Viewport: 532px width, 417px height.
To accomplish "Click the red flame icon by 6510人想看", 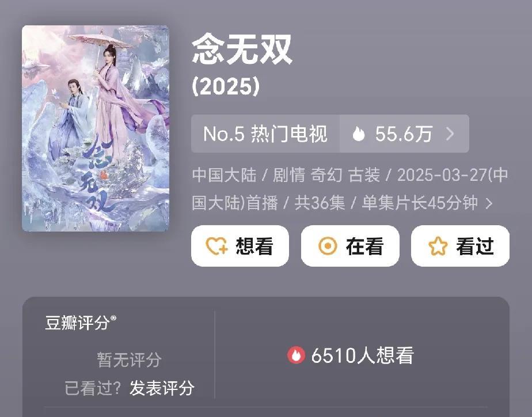I will [296, 355].
